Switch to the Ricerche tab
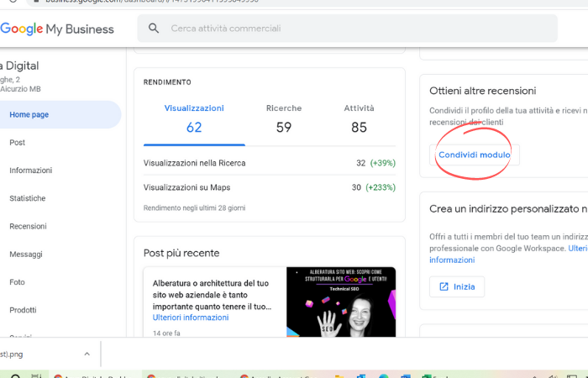Viewport: 588px width, 378px height. [x=284, y=119]
